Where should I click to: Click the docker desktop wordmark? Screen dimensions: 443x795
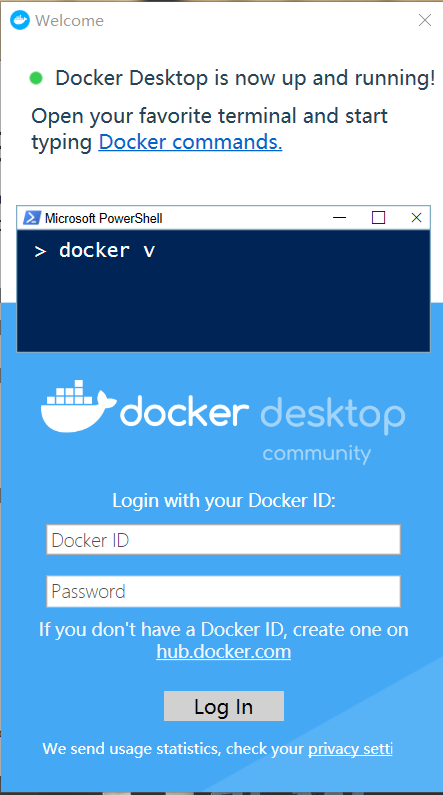pos(263,413)
